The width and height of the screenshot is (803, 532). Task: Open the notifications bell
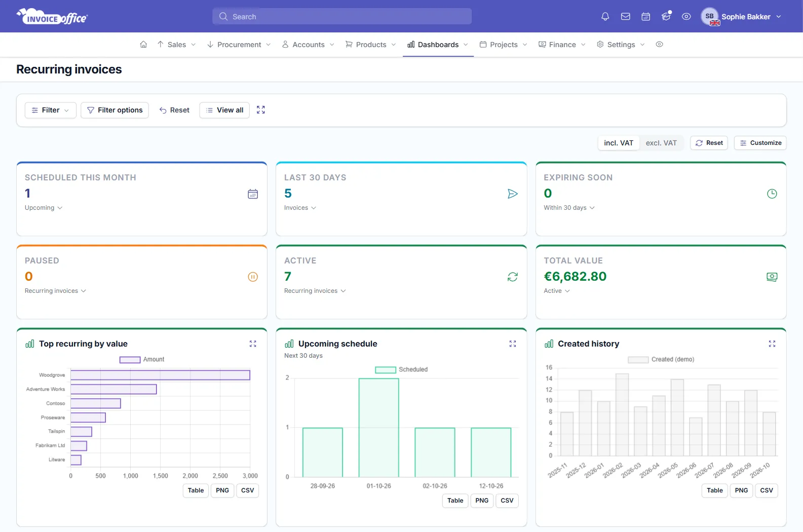pos(605,17)
